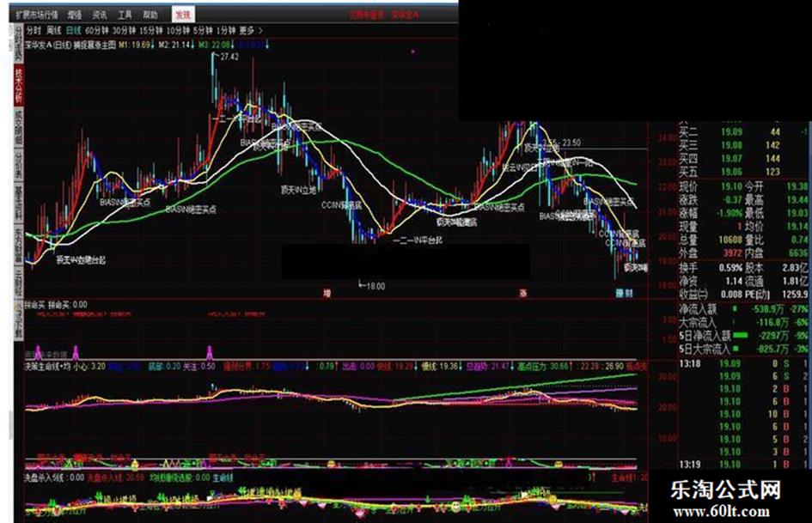Open the 分价表 sidebar tab
This screenshot has width=812, height=523.
point(18,165)
